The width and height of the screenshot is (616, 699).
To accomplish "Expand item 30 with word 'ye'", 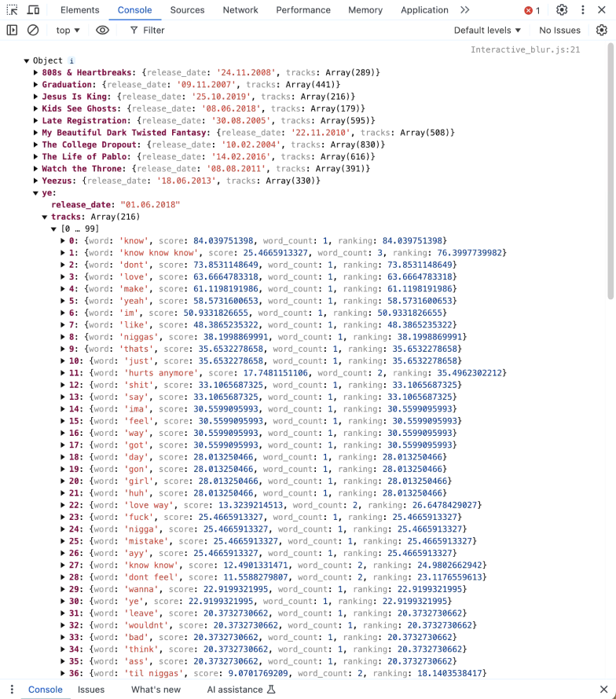I will tap(63, 602).
